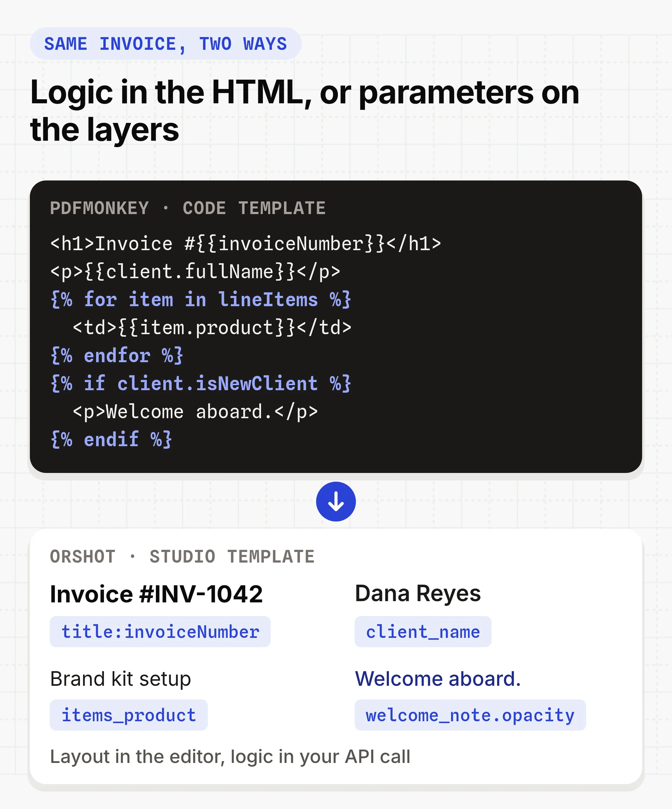Click the 'Brand kit setup' item text

tap(120, 679)
